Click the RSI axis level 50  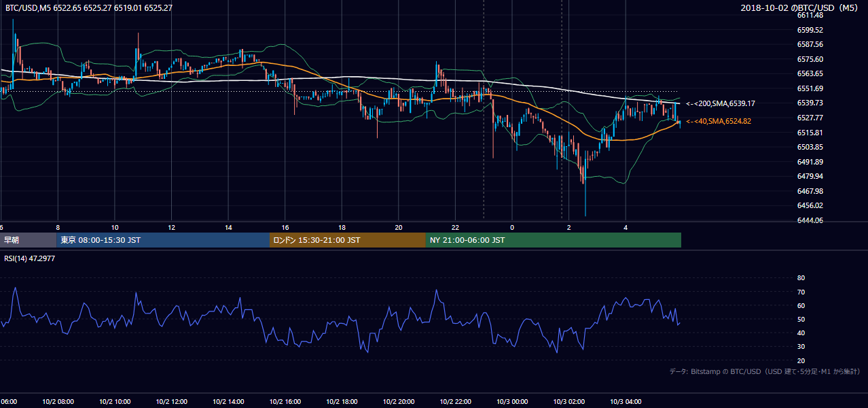(x=801, y=319)
